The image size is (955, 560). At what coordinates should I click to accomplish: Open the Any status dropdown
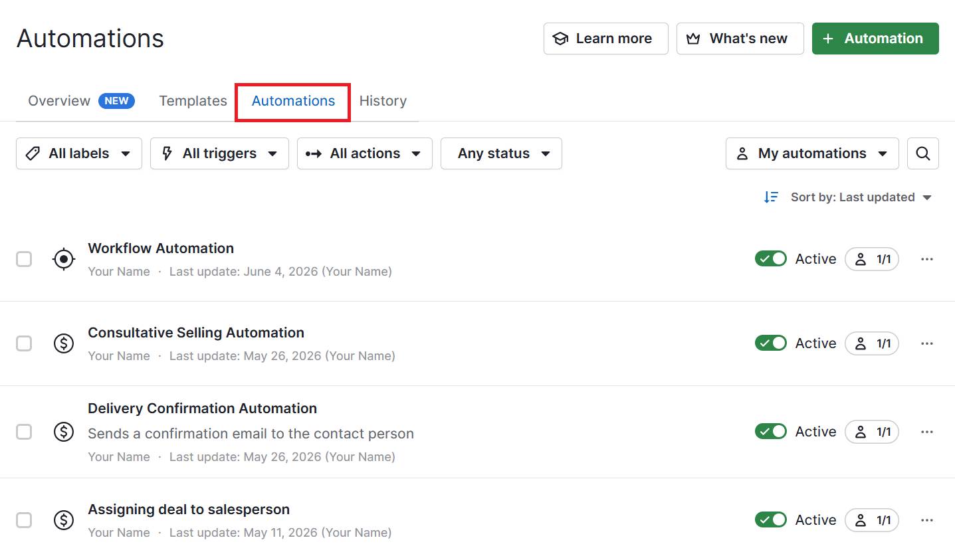[501, 153]
